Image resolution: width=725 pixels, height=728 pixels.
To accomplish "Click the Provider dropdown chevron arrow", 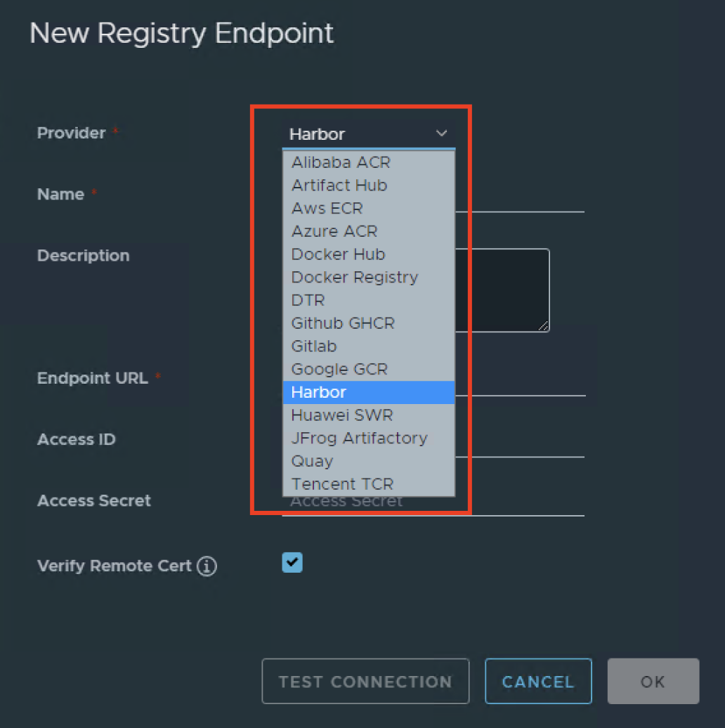I will (x=441, y=134).
